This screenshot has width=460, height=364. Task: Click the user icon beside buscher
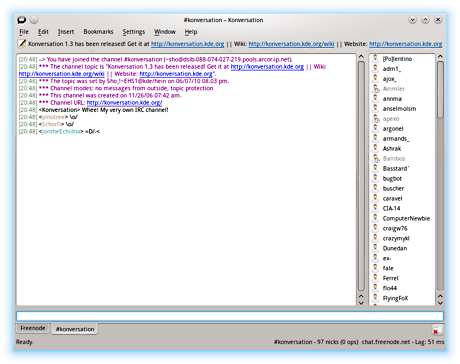[376, 189]
